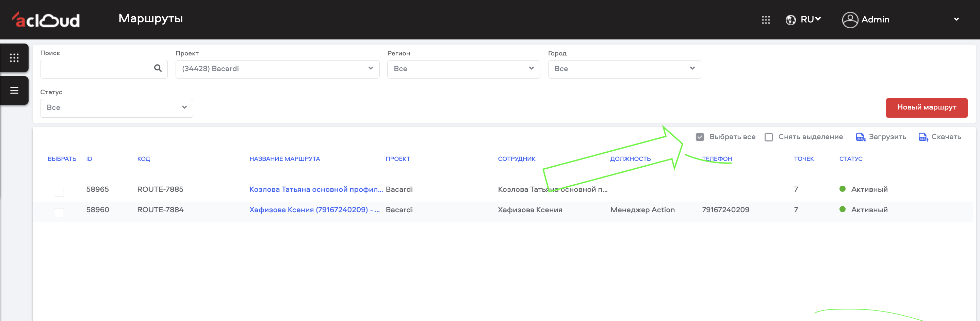980x321 pixels.
Task: Sort by the ID column header
Action: (89, 159)
